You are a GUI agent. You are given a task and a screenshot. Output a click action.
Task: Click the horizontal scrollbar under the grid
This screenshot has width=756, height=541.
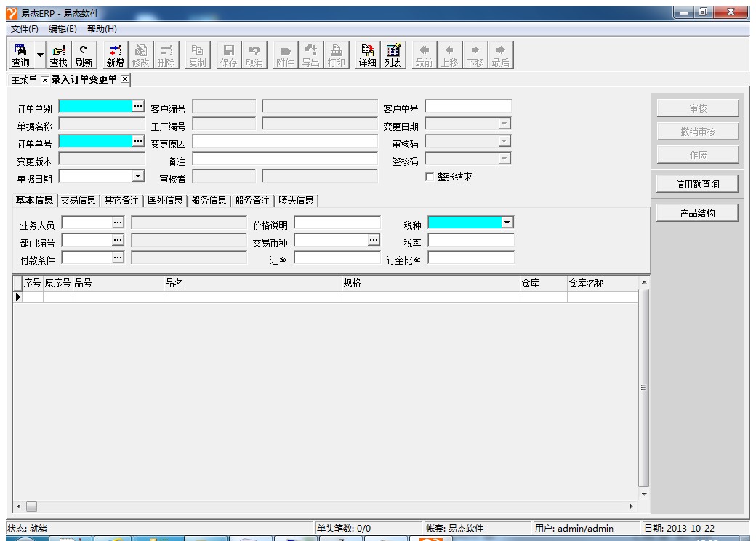327,506
